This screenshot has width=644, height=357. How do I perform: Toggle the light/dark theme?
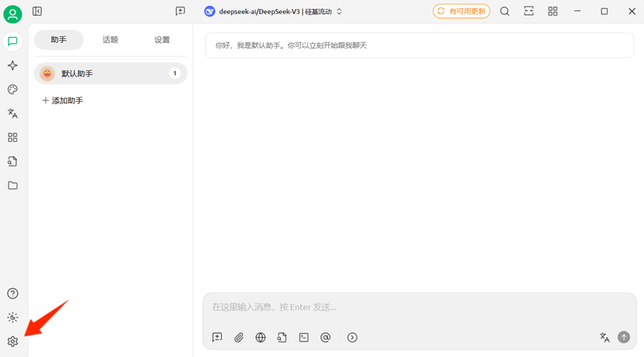13,317
